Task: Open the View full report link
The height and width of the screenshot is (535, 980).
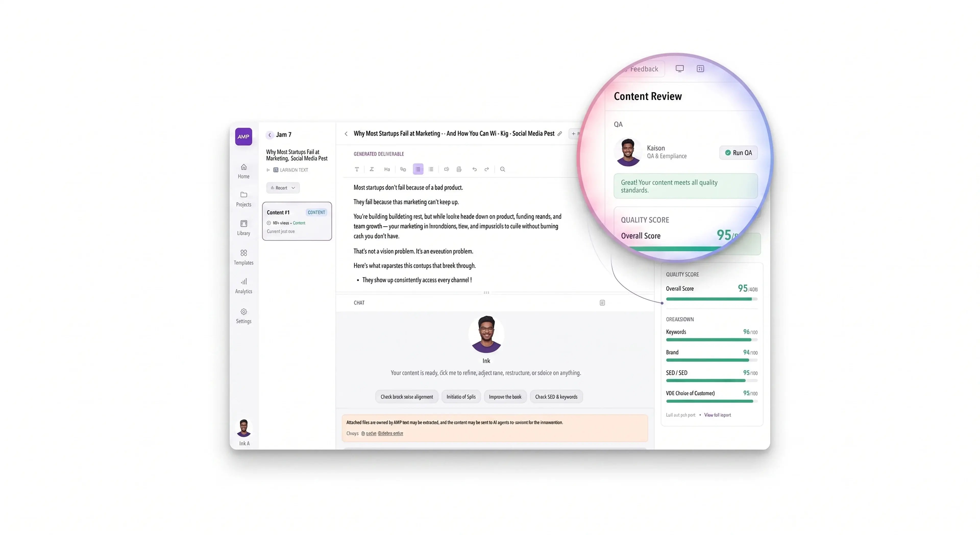Action: click(717, 415)
